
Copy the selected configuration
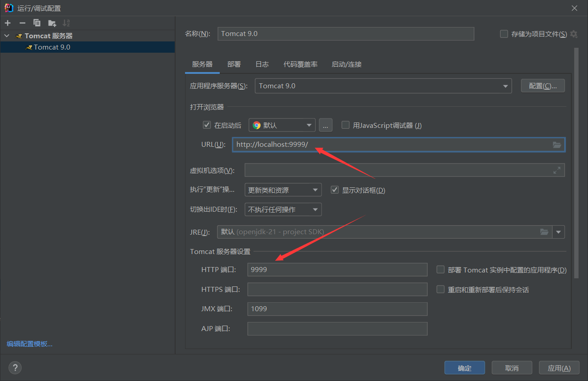tap(37, 23)
